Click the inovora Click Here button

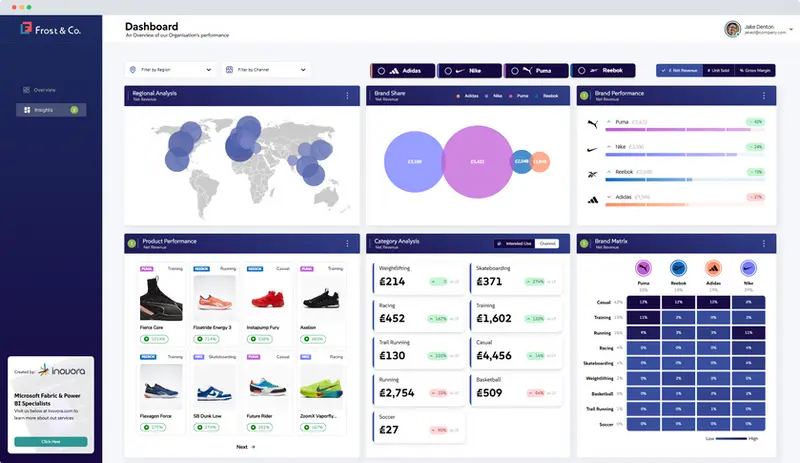(51, 442)
